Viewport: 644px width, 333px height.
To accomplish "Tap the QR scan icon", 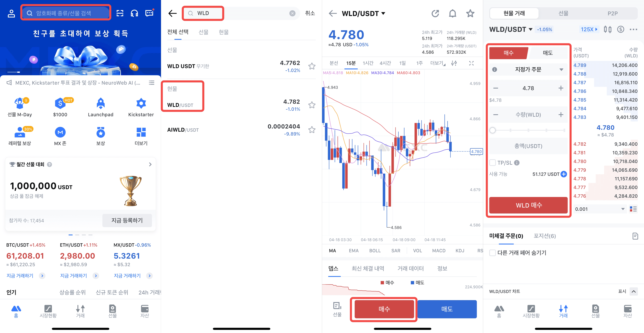I will 120,13.
